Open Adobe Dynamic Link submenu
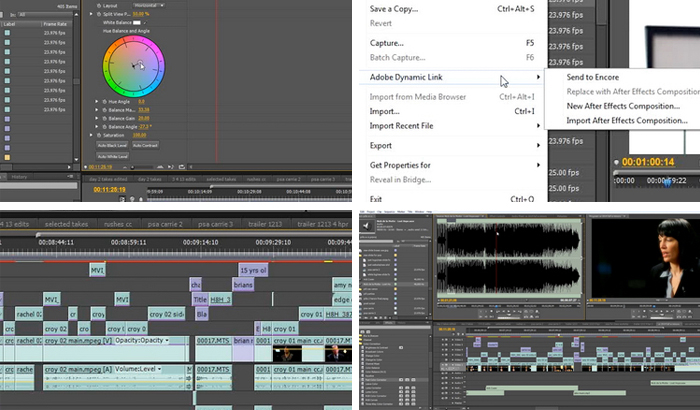This screenshot has width=700, height=410. 453,77
